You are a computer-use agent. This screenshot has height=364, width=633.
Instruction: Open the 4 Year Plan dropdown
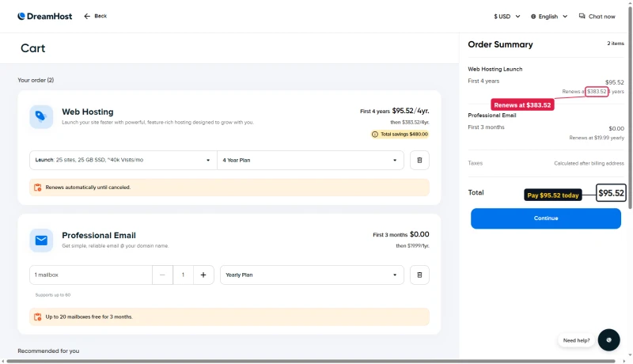(310, 160)
